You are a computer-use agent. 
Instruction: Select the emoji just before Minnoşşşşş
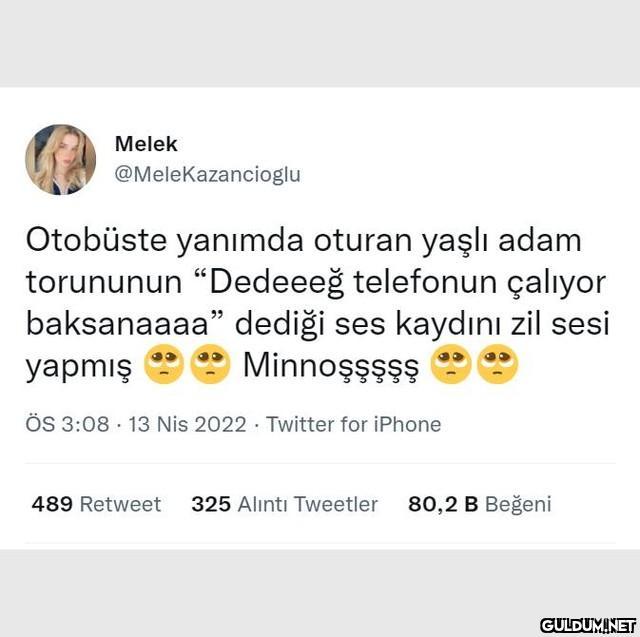[x=210, y=364]
